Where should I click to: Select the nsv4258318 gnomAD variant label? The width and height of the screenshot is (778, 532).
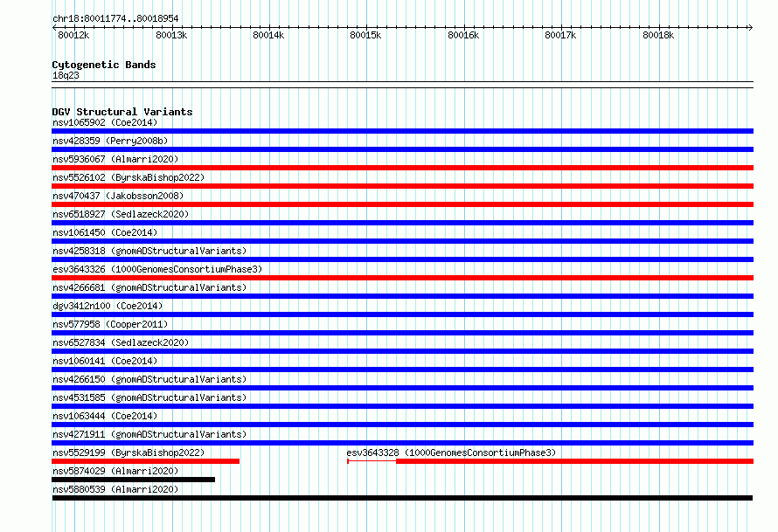[x=149, y=251]
